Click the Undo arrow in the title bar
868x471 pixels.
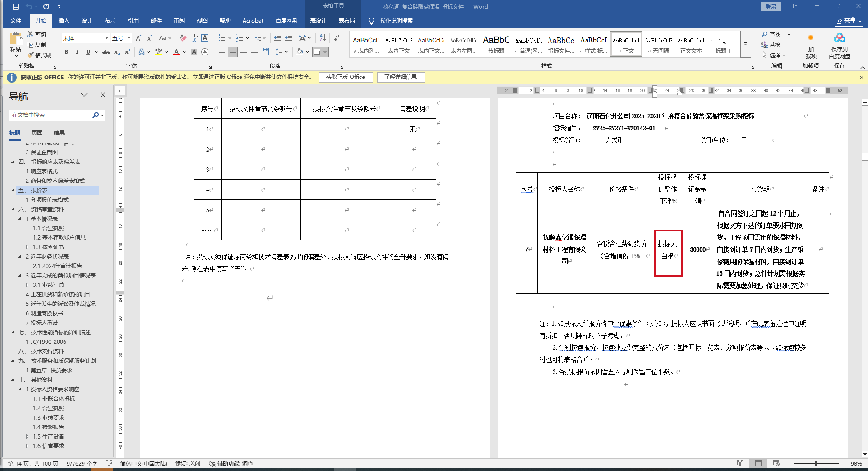(29, 7)
